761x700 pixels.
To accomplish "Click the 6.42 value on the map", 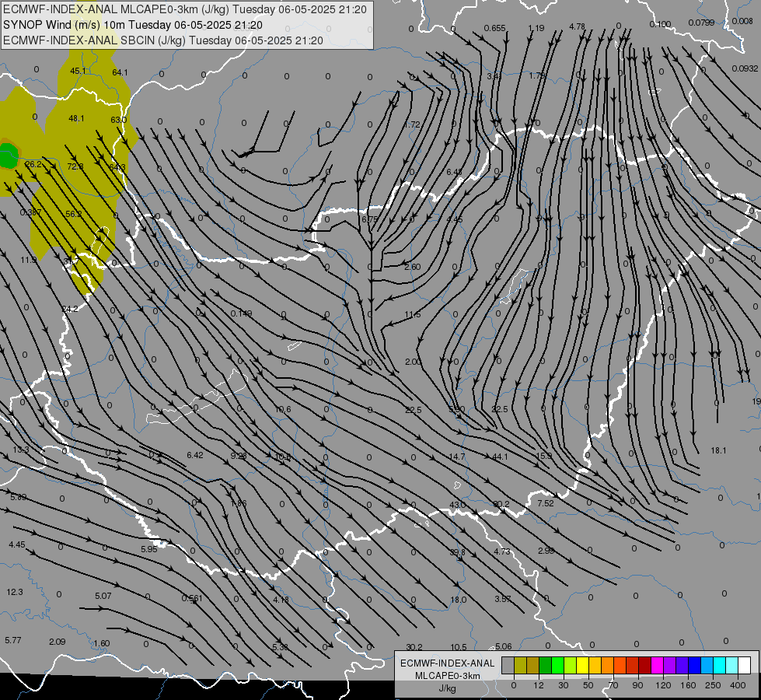I will tap(195, 455).
